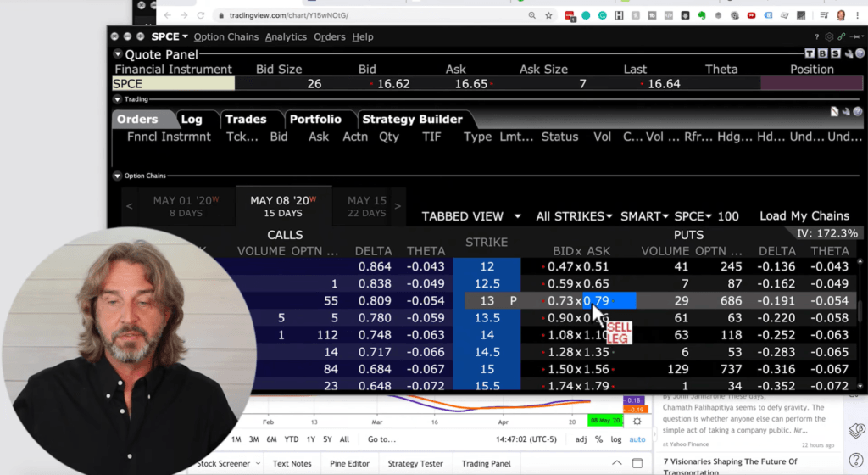Click the SPCE instrument cell in Quote Panel

[x=173, y=84]
